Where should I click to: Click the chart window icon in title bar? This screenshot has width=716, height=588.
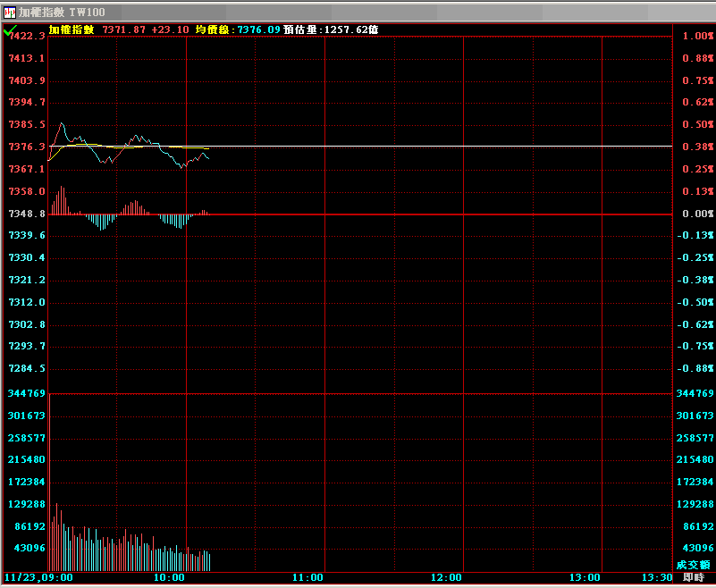point(9,13)
